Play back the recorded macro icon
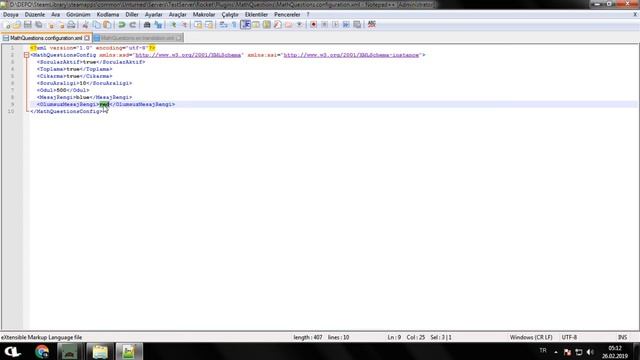Image resolution: width=640 pixels, height=360 pixels. point(335,25)
